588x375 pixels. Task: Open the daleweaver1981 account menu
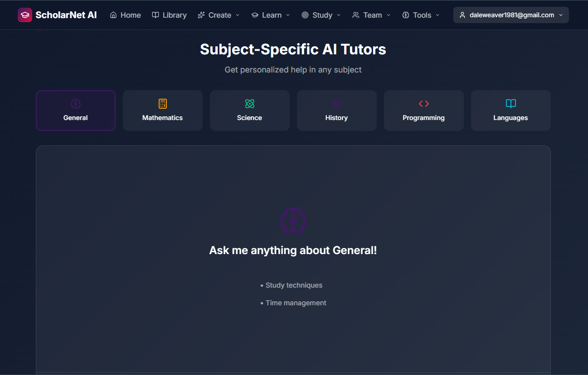tap(511, 14)
